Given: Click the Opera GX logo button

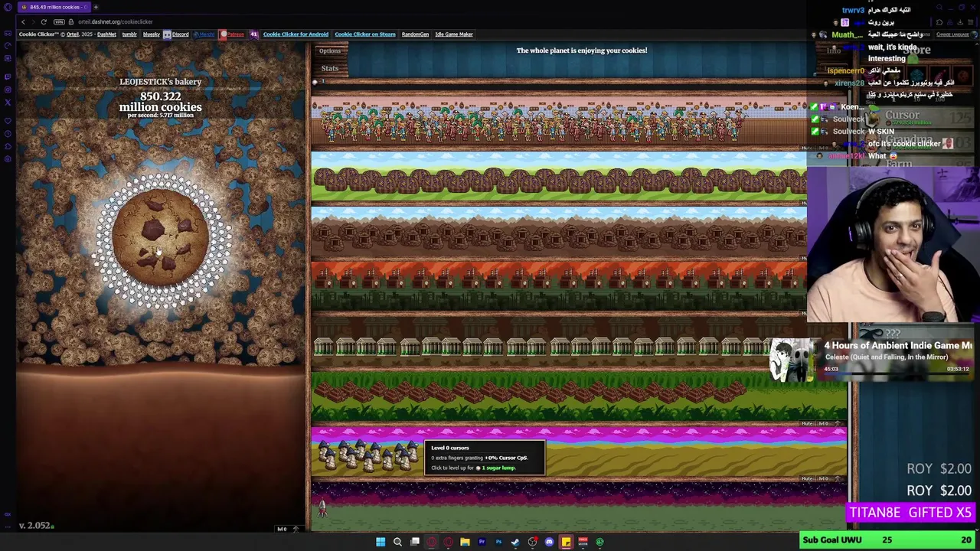Looking at the screenshot, I should click(x=8, y=7).
